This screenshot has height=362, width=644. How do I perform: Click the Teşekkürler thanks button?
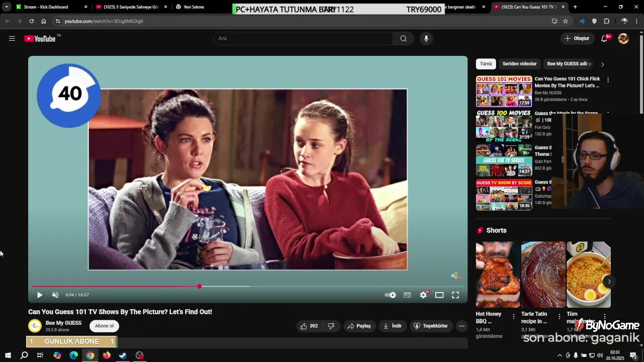(431, 326)
